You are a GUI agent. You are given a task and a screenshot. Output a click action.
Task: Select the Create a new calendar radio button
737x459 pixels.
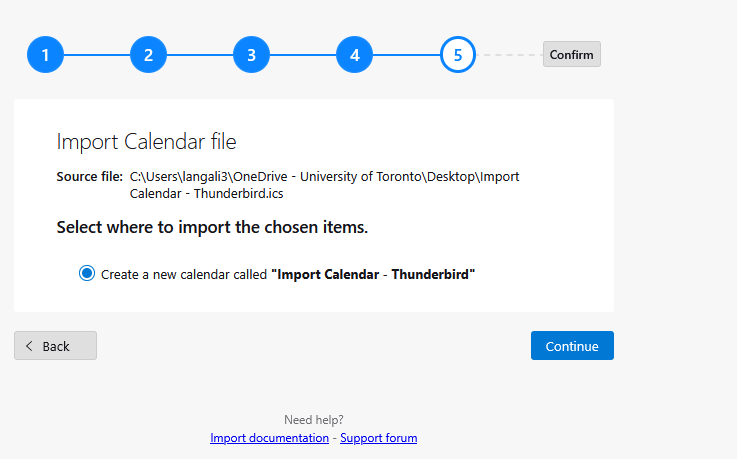(x=87, y=273)
